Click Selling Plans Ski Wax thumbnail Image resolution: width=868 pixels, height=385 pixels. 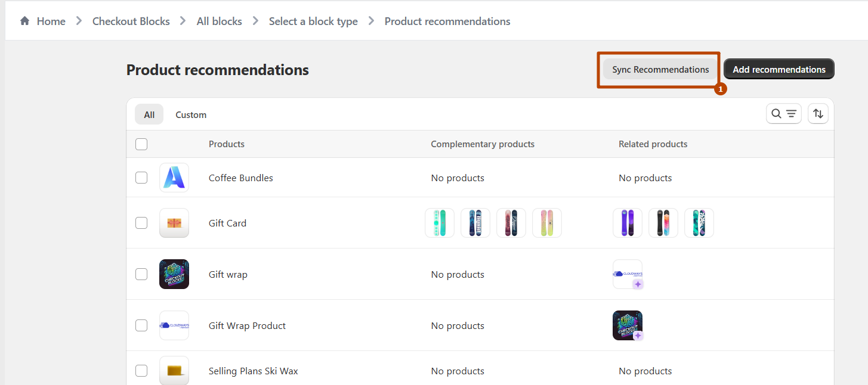coord(174,371)
